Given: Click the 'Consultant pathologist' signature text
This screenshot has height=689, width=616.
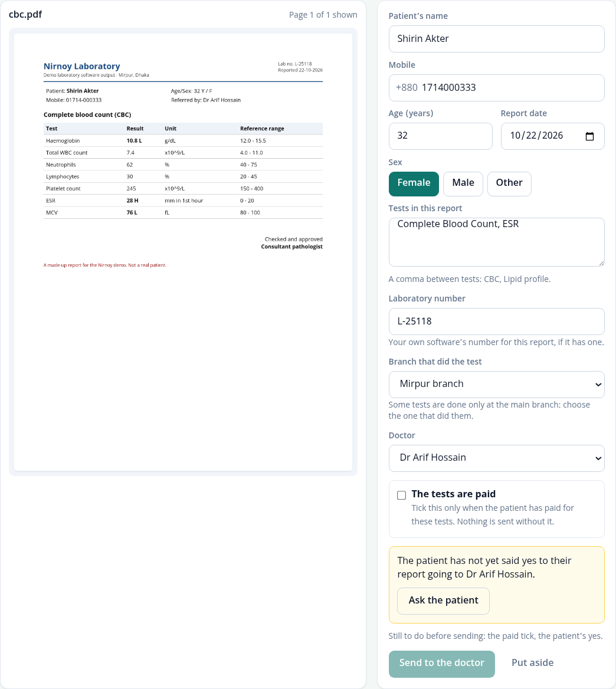Looking at the screenshot, I should pyautogui.click(x=291, y=247).
